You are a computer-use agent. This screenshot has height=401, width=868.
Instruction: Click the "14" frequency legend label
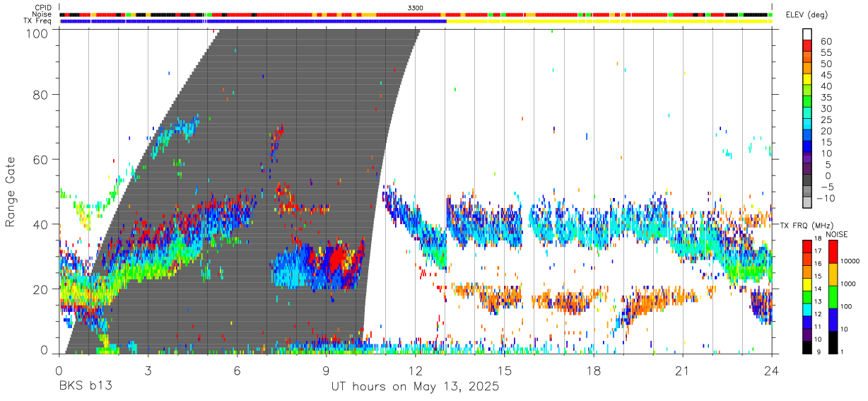click(x=818, y=289)
